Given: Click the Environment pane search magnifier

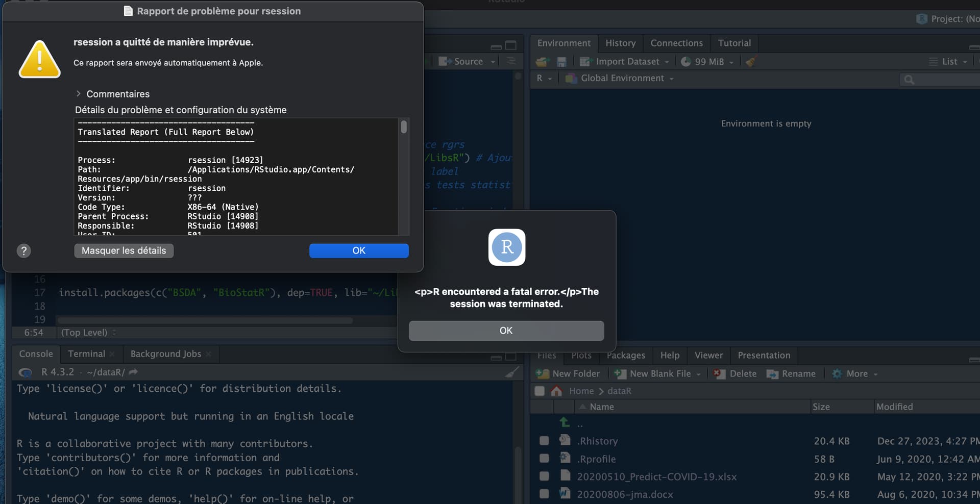Looking at the screenshot, I should tap(909, 80).
